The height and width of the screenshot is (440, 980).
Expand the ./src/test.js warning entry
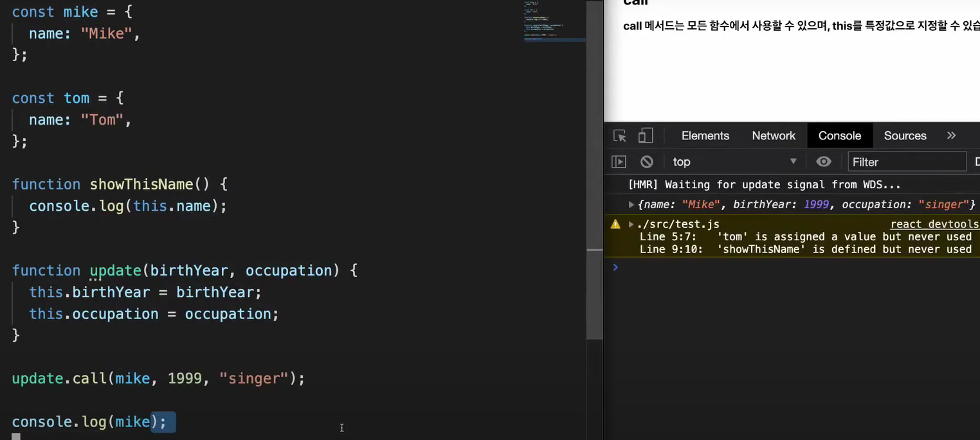(631, 224)
